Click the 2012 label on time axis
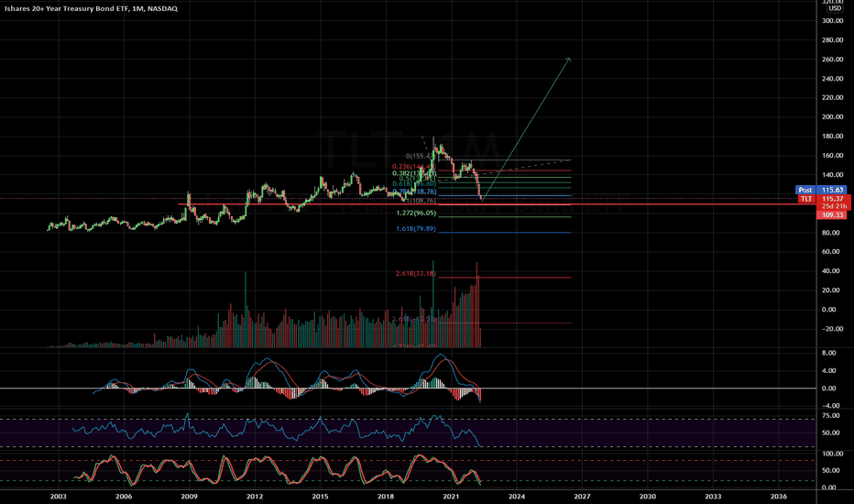Viewport: 854px width, 504px height. click(255, 497)
